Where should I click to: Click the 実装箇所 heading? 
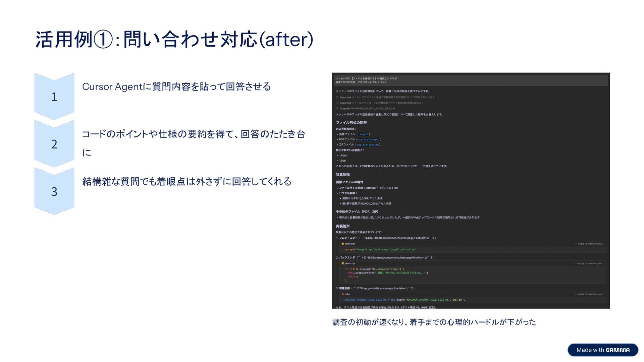click(343, 226)
